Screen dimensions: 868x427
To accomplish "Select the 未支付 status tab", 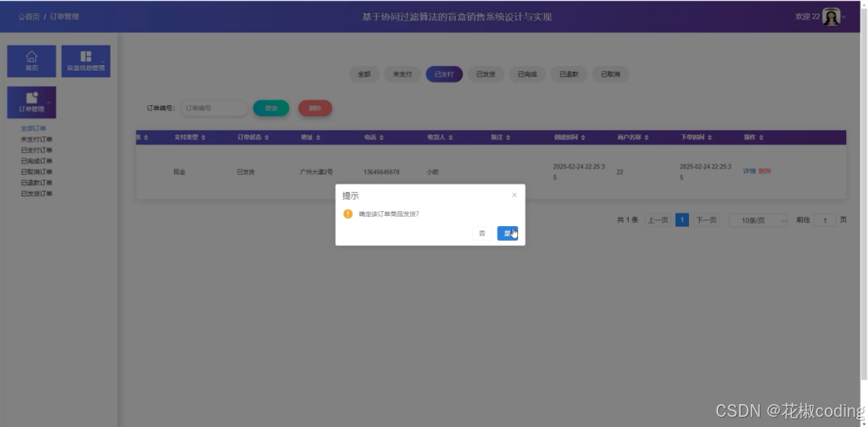I will coord(403,75).
